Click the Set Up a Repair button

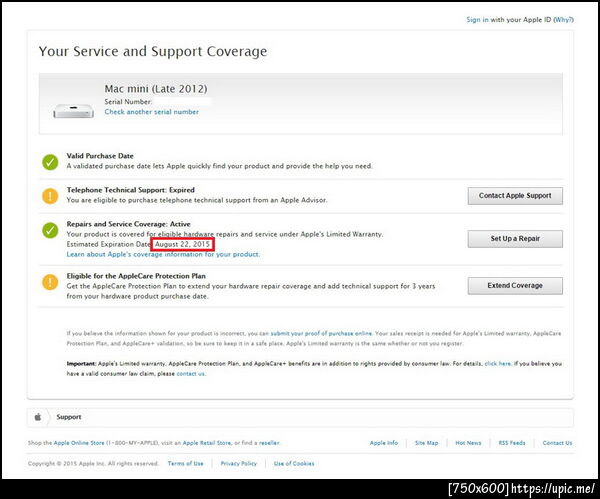click(515, 239)
